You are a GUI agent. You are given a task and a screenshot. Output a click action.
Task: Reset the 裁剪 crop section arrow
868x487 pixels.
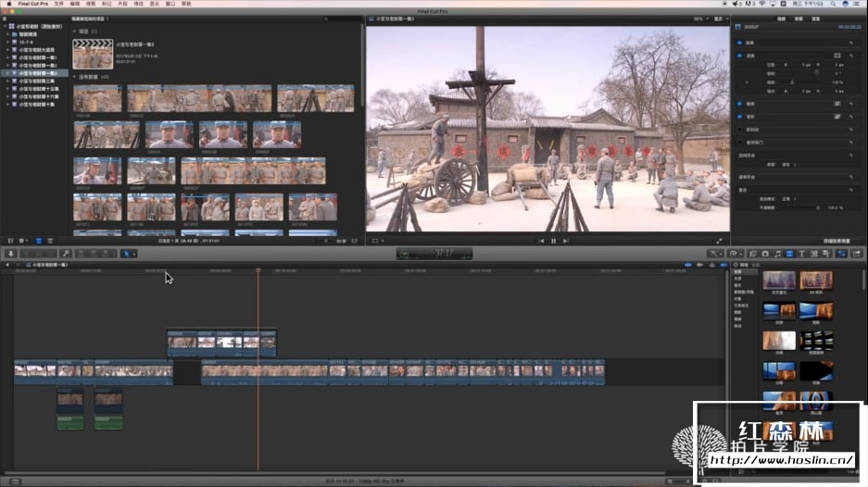pyautogui.click(x=851, y=104)
